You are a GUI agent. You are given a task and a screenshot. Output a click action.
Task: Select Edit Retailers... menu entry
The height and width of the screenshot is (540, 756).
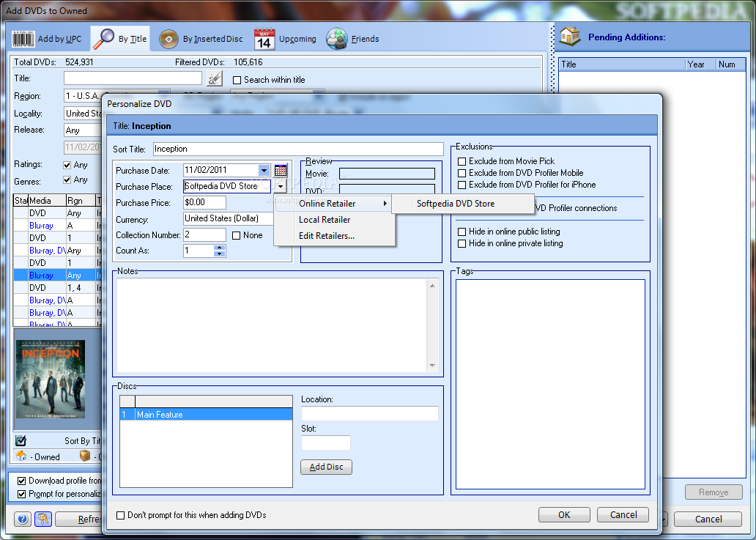coord(334,236)
